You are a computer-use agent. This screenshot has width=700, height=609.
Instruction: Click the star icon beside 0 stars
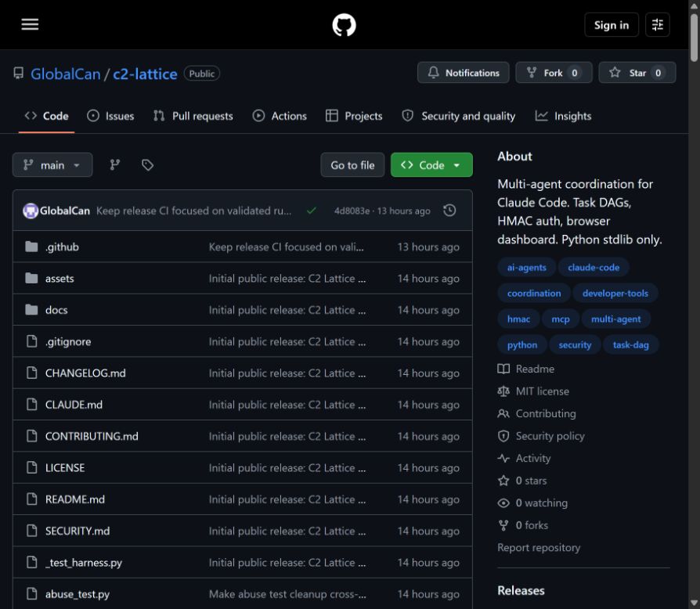pos(503,481)
